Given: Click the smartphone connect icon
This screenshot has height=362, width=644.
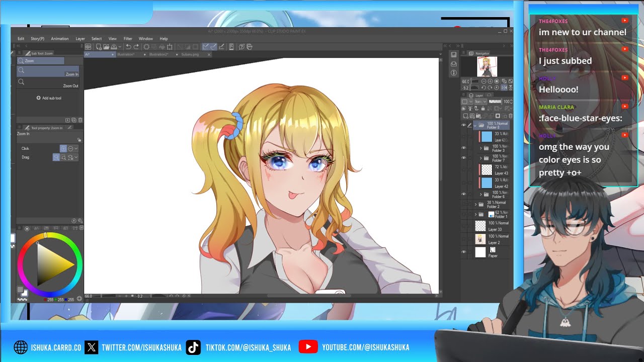Looking at the screenshot, I should click(231, 47).
